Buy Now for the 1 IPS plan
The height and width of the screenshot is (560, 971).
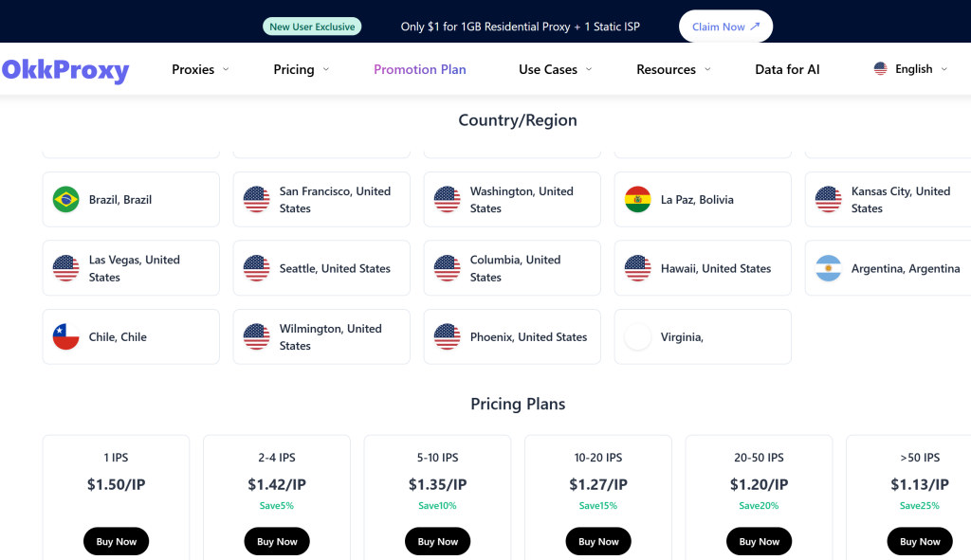click(x=116, y=541)
